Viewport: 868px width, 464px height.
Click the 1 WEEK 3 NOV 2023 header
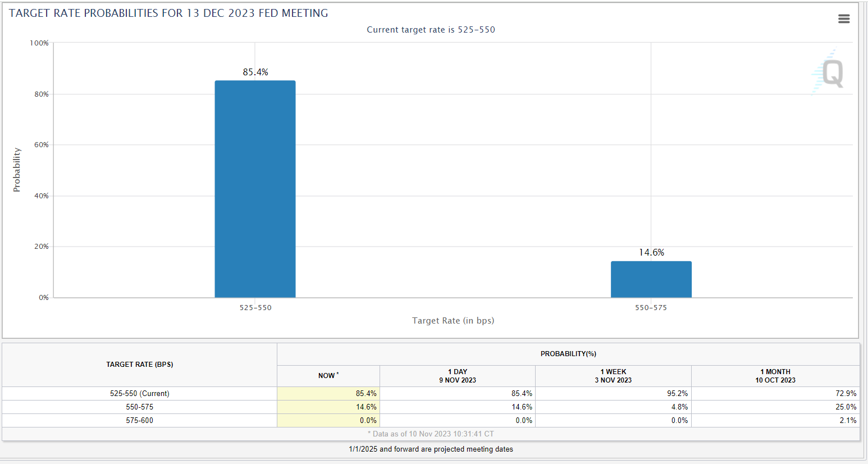tap(613, 376)
